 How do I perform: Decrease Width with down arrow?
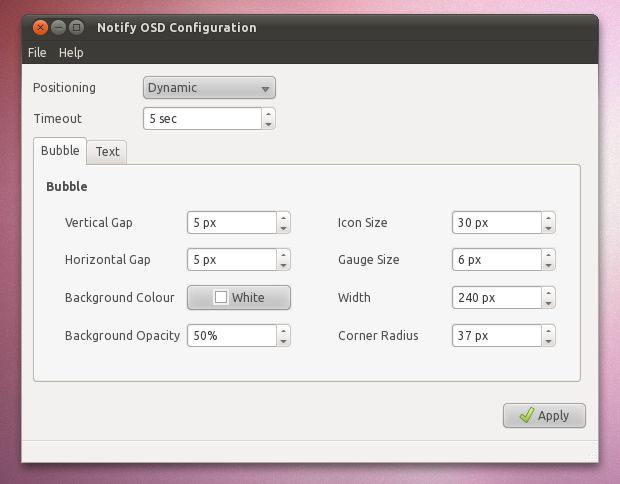coord(548,303)
